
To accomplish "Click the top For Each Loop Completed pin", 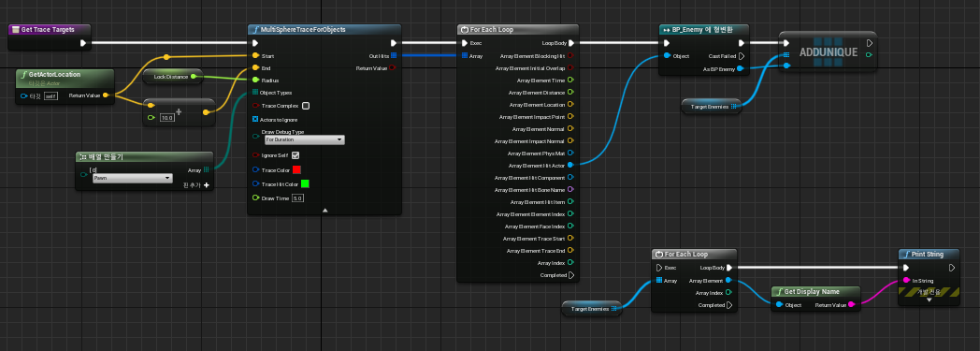I will pyautogui.click(x=571, y=274).
